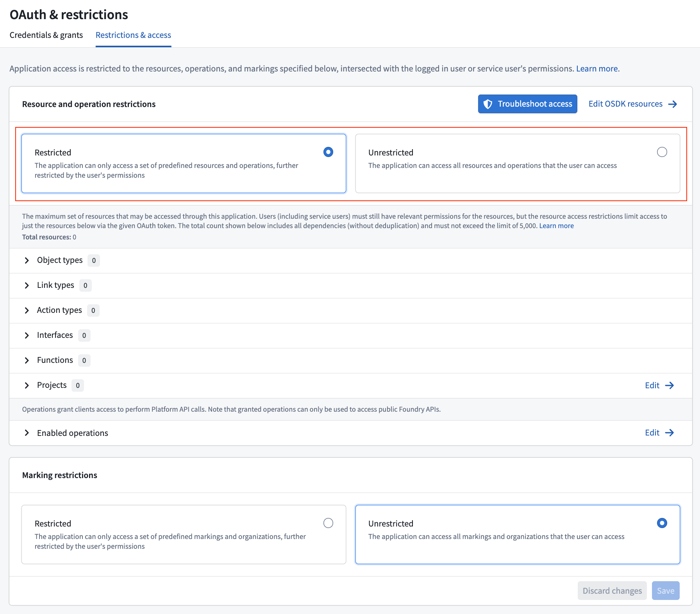Image resolution: width=700 pixels, height=614 pixels.
Task: Click the Interfaces count badge
Action: (x=84, y=336)
